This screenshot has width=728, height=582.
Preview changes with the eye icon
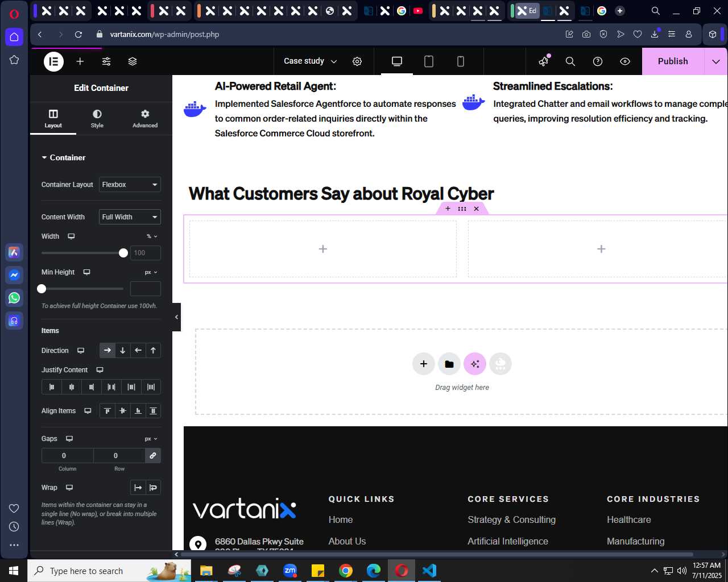(x=625, y=61)
